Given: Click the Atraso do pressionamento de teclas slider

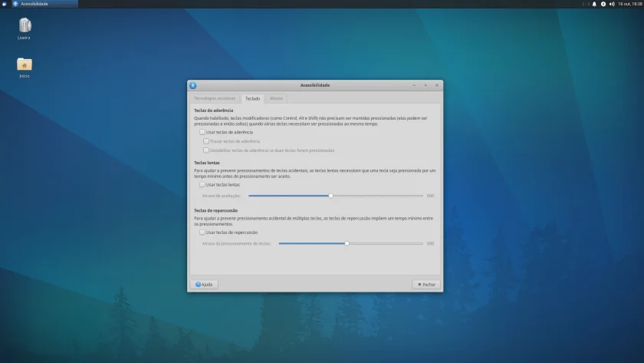Looking at the screenshot, I should 351,244.
